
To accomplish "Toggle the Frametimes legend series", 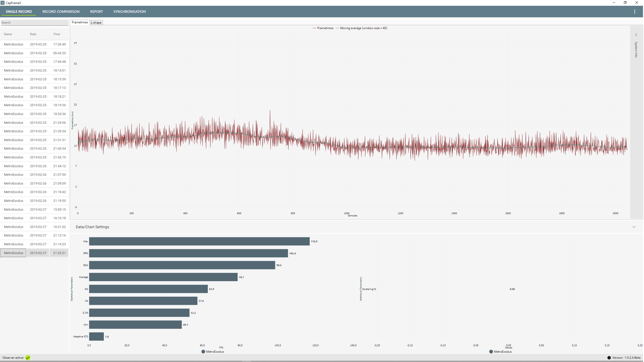I will click(x=324, y=28).
